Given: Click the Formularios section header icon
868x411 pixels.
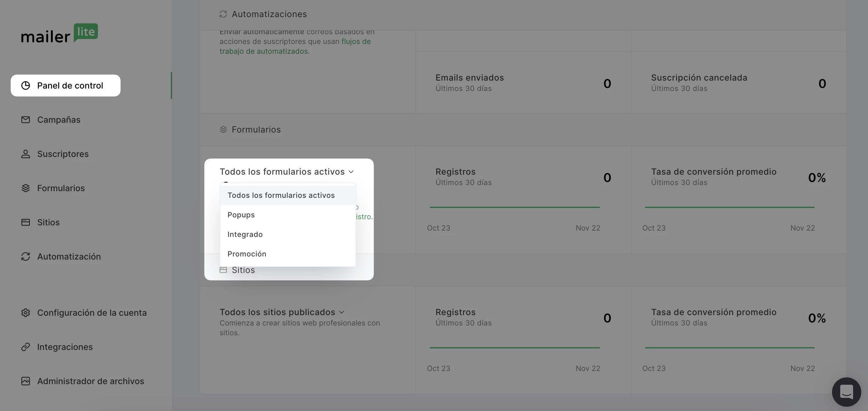Looking at the screenshot, I should click(x=223, y=129).
